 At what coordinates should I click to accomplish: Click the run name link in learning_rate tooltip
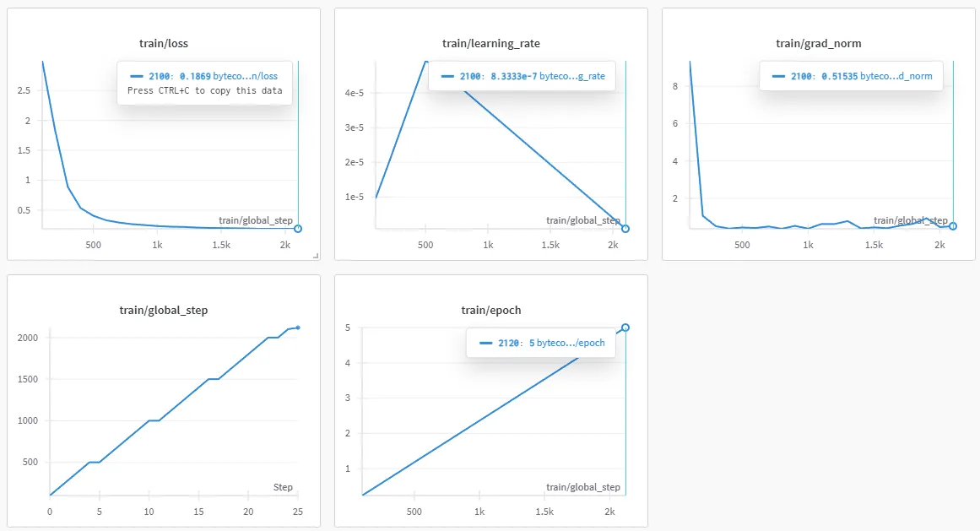click(571, 76)
